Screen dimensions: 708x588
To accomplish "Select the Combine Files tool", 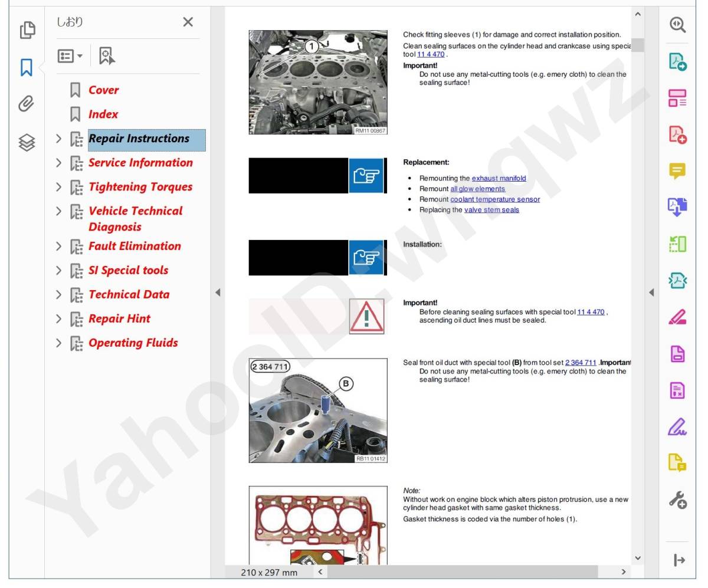I will pos(677,207).
